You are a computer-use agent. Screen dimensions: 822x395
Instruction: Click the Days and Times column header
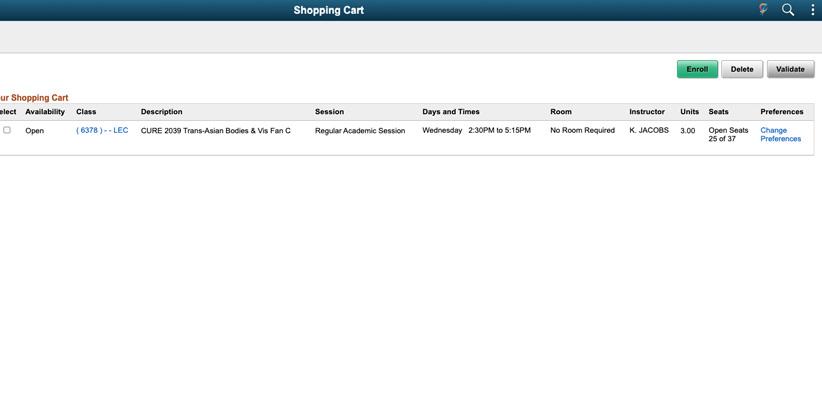451,112
